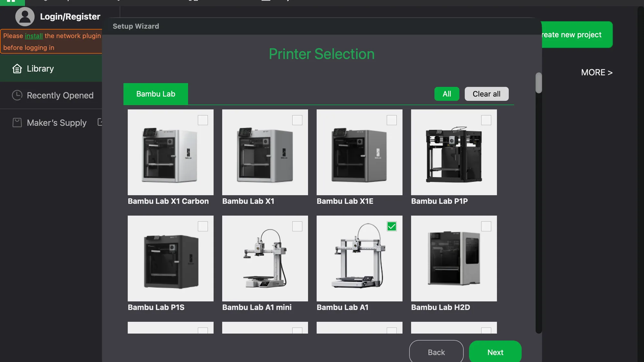Open the Library home icon
Image resolution: width=644 pixels, height=362 pixels.
pyautogui.click(x=17, y=69)
